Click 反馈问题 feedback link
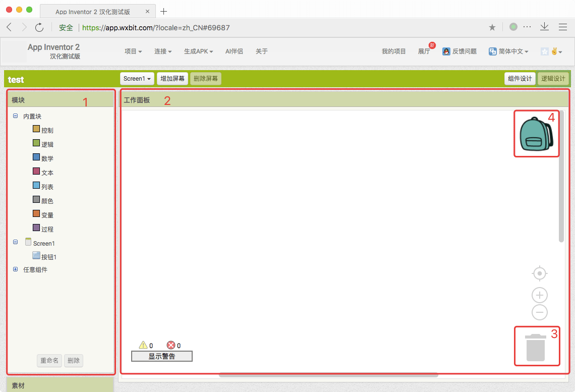The image size is (575, 392). (x=459, y=51)
